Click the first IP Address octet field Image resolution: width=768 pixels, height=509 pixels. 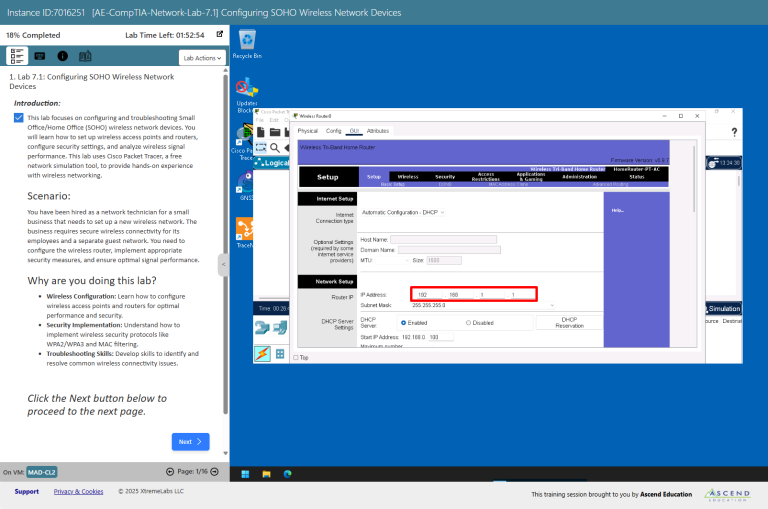point(428,295)
